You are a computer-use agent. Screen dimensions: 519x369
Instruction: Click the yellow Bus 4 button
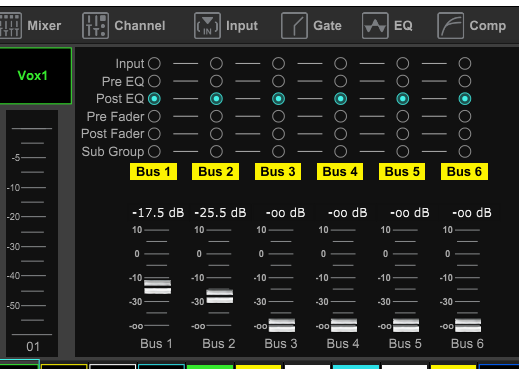click(340, 172)
